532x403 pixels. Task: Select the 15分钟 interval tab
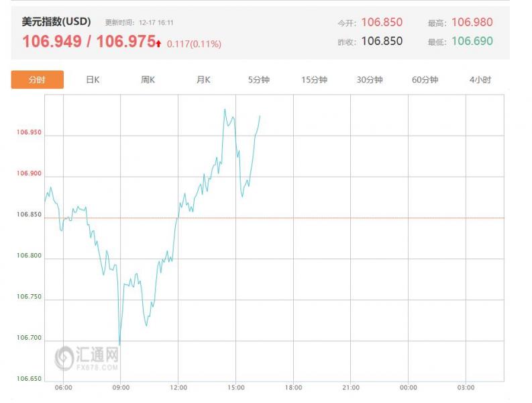point(314,80)
